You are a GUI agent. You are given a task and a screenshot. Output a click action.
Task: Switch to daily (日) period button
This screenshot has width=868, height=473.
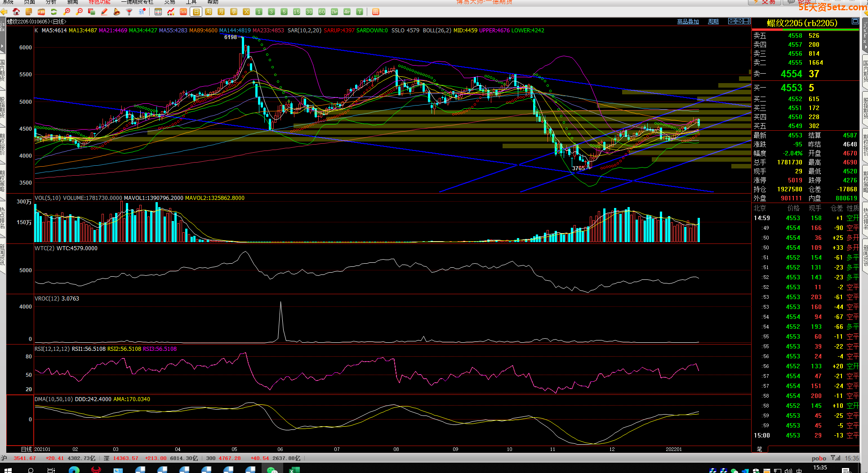point(196,12)
